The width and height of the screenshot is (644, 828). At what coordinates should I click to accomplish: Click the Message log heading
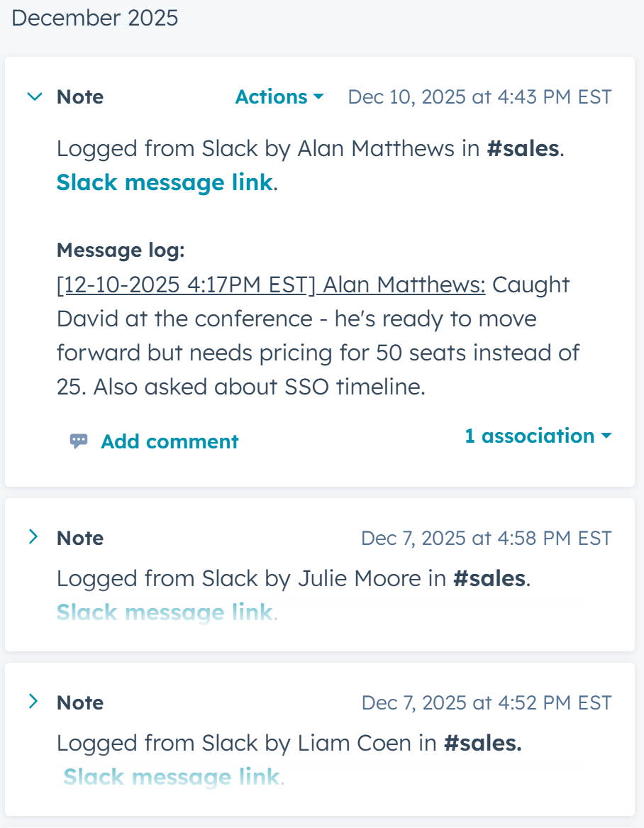point(121,250)
